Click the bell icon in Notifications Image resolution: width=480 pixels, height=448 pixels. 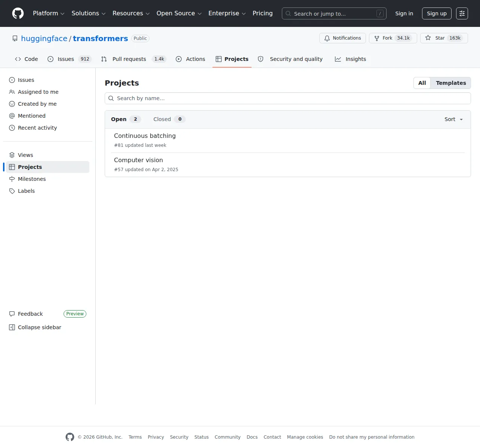(x=327, y=38)
